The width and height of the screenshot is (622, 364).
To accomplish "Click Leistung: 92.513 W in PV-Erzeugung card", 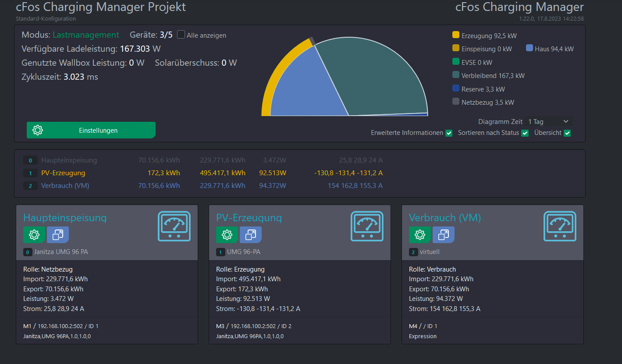I will (x=243, y=299).
